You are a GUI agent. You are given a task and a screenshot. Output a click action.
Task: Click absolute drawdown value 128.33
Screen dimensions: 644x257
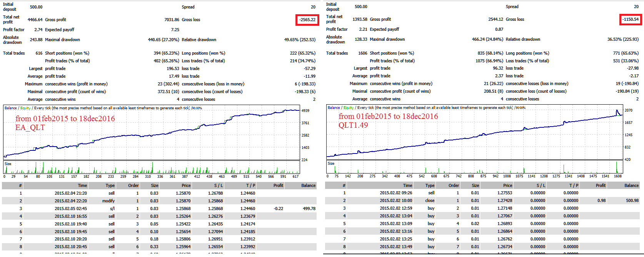tap(361, 39)
